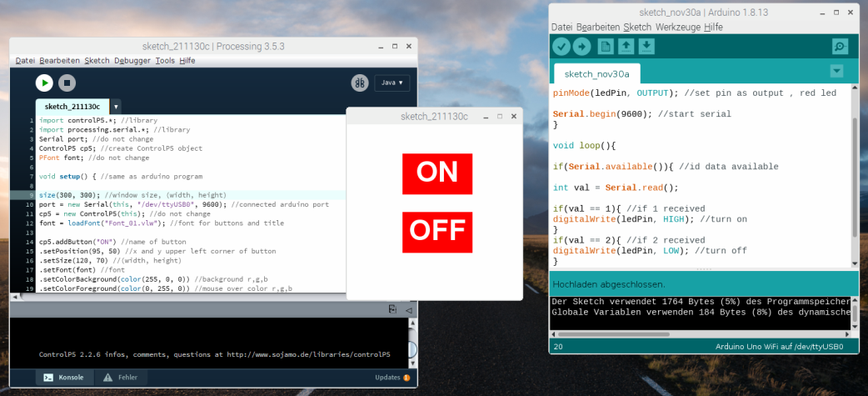Open the Werkzeuge menu in Arduino
The image size is (868, 396).
click(677, 27)
